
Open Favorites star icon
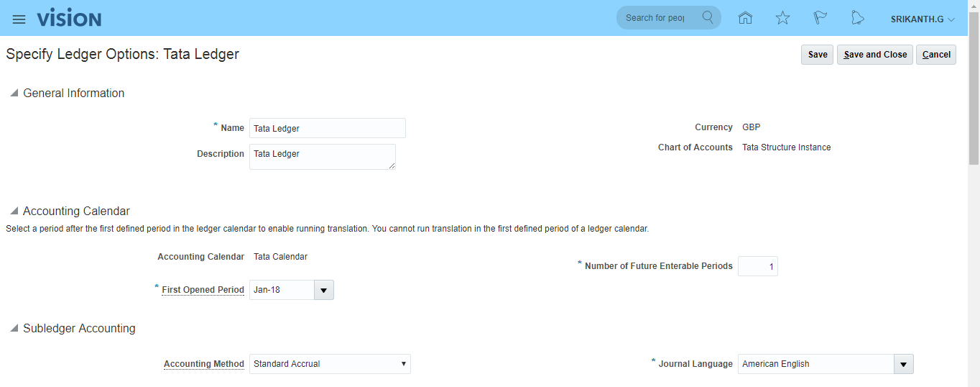coord(782,18)
